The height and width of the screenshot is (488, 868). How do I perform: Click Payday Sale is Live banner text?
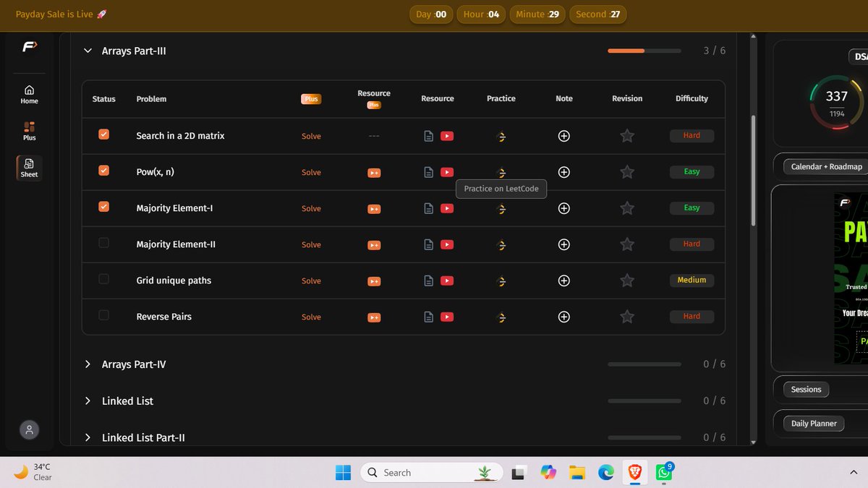(61, 14)
